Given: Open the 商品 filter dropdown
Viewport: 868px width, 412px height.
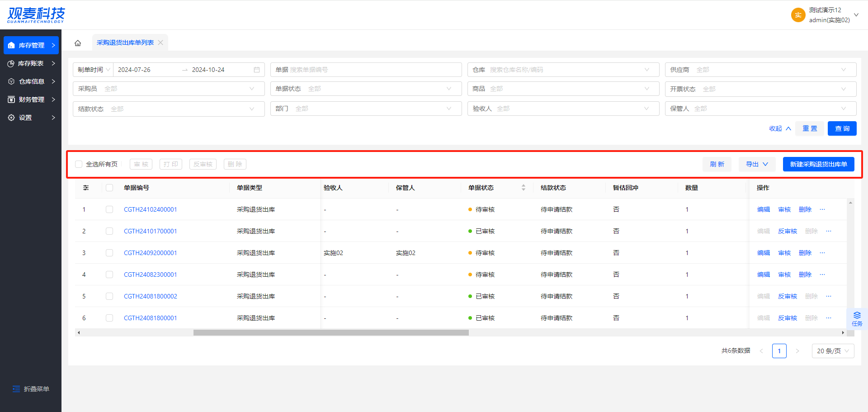Looking at the screenshot, I should click(563, 89).
